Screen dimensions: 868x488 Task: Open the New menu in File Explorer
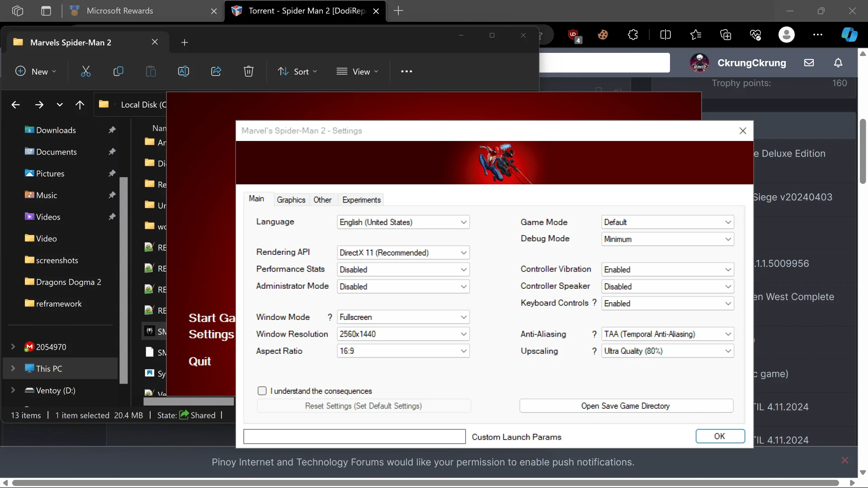pyautogui.click(x=36, y=71)
